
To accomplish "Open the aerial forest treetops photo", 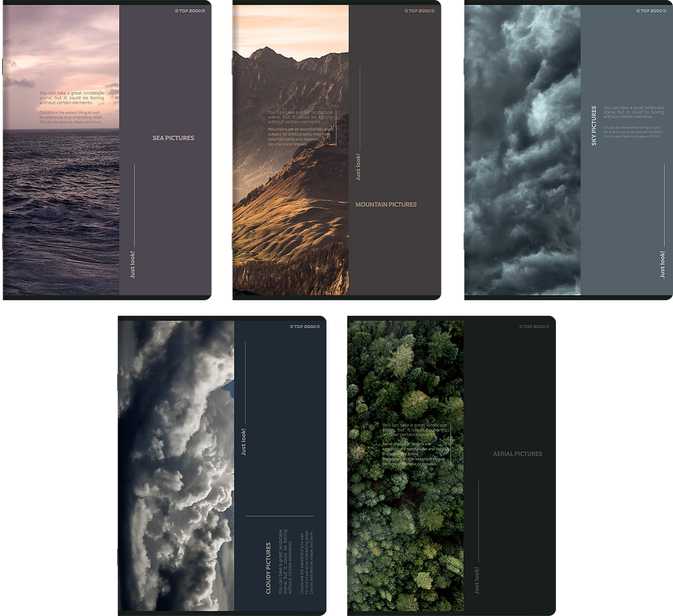I will tap(405, 525).
